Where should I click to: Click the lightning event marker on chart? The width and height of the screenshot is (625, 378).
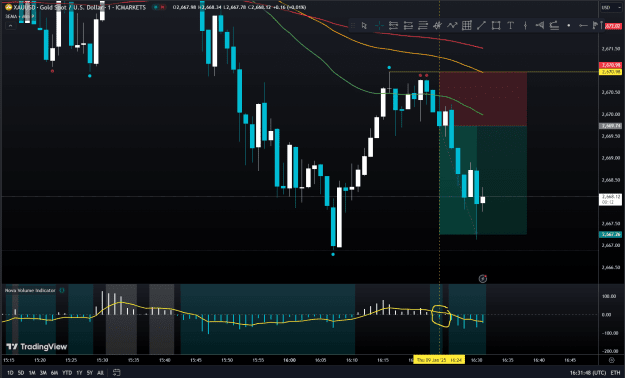pos(482,279)
